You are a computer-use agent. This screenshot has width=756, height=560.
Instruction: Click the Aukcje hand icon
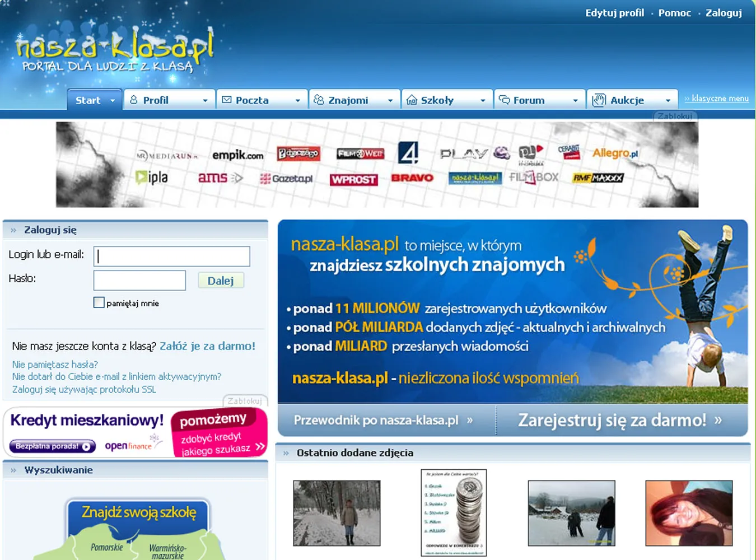pos(598,99)
